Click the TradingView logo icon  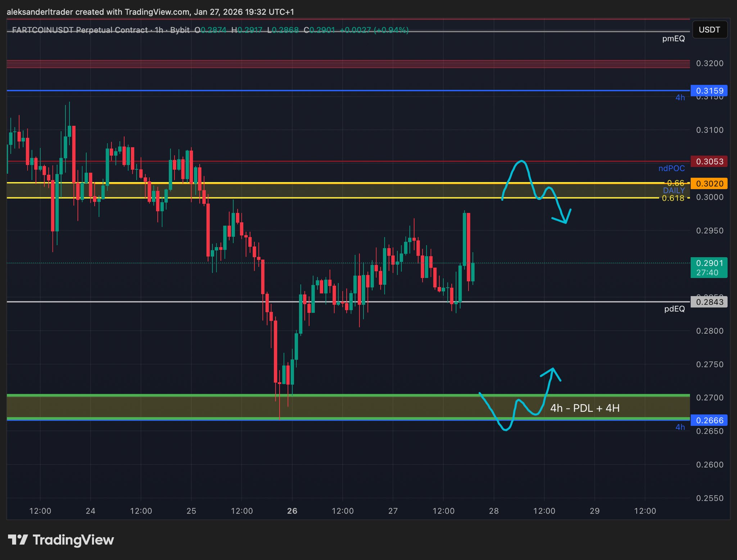coord(18,539)
